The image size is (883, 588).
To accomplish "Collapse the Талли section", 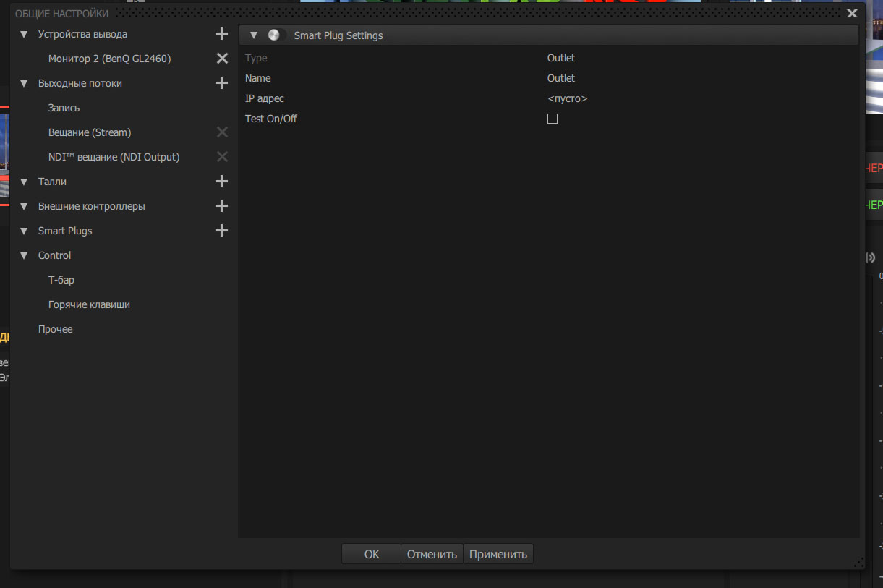I will tap(24, 182).
